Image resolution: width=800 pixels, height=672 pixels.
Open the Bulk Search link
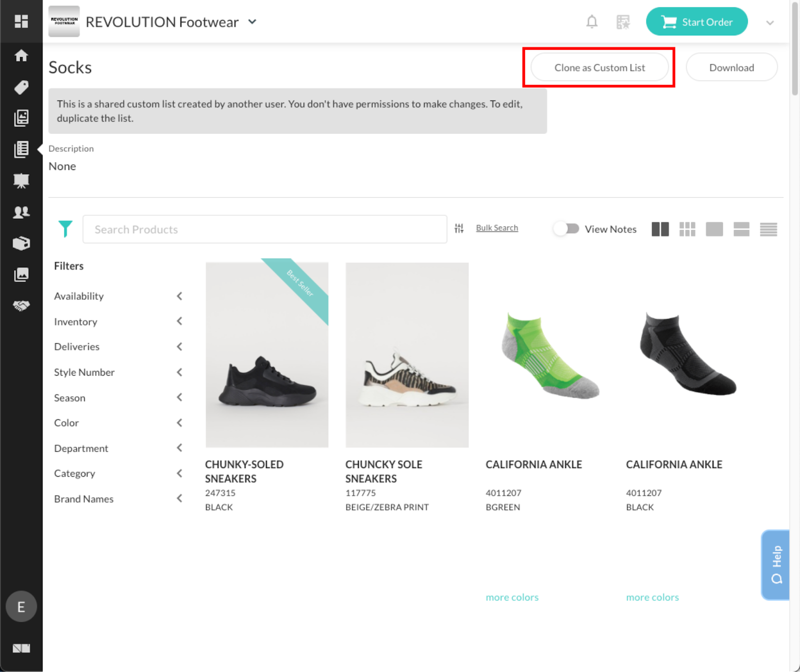[496, 228]
